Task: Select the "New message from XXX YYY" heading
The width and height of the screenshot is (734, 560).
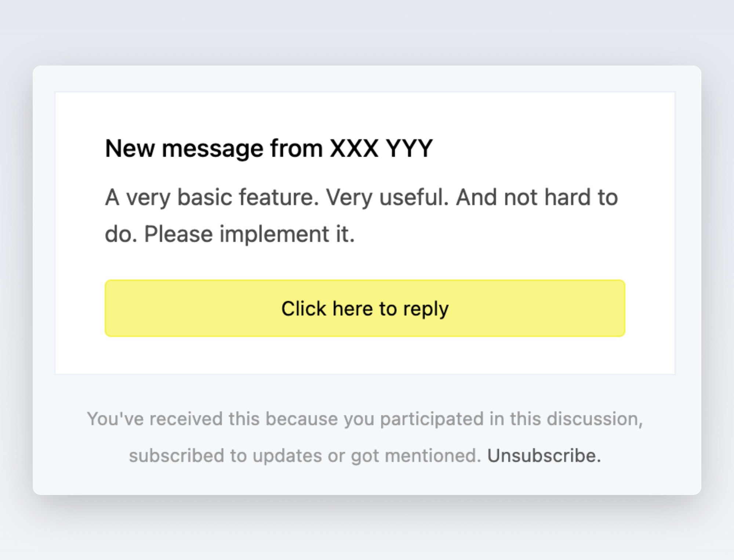Action: 269,149
